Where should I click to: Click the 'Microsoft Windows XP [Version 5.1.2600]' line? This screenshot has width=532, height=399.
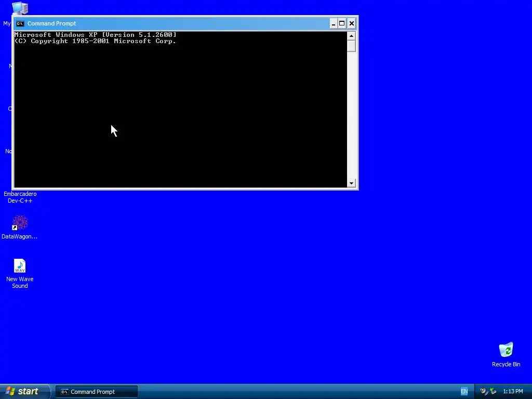click(96, 35)
